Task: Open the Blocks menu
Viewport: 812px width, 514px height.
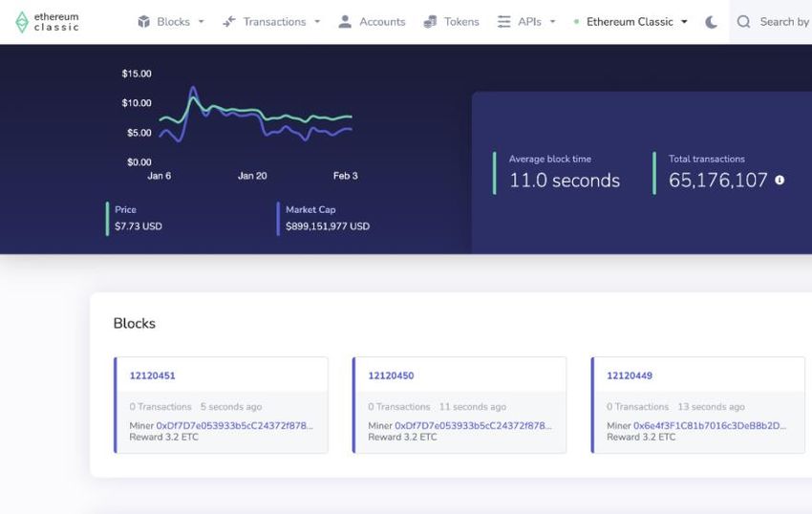Action: (171, 22)
